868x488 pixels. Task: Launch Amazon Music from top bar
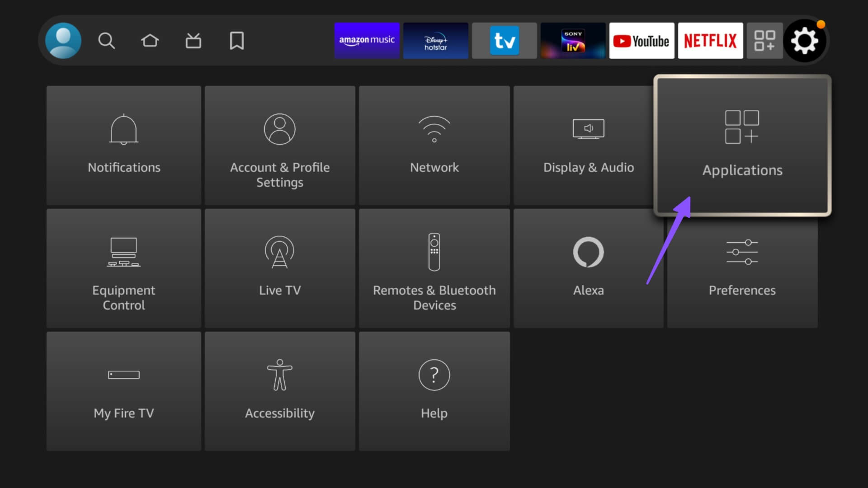(367, 41)
